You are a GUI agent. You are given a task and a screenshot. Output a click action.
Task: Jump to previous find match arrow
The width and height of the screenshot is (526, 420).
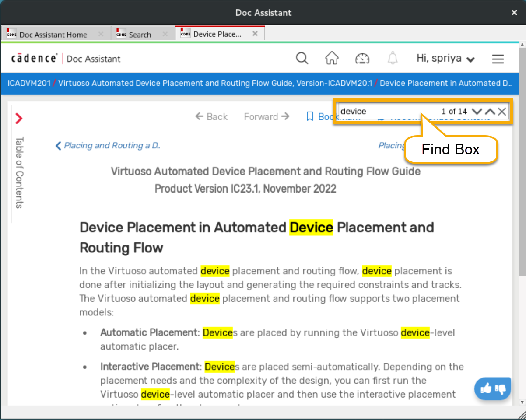pyautogui.click(x=490, y=112)
